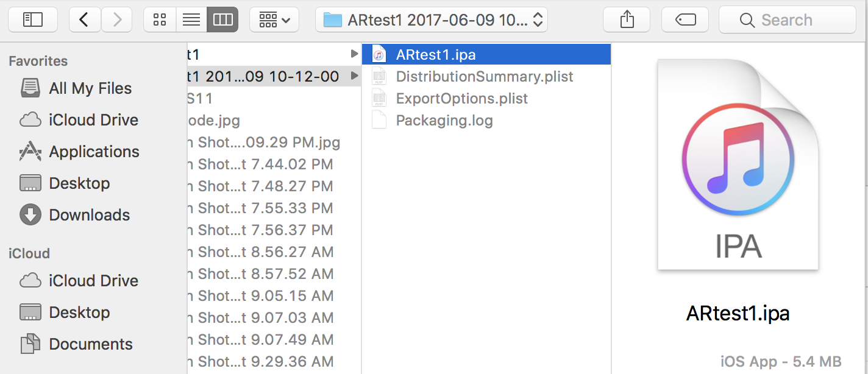Open the item arrangement dropdown
The height and width of the screenshot is (374, 868).
coord(274,20)
